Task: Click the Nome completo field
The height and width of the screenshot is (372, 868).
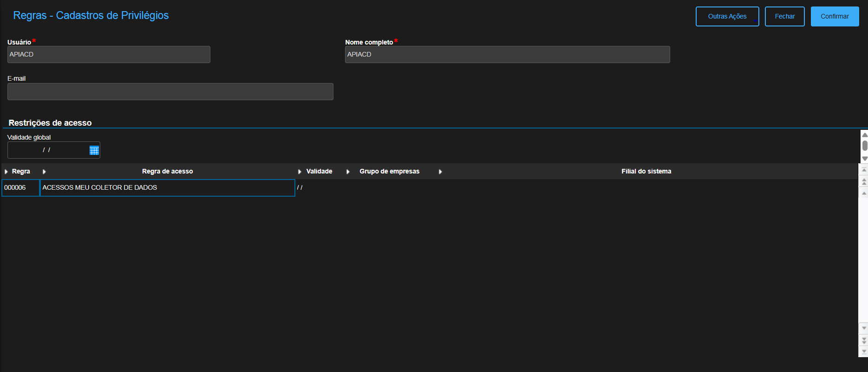Action: click(507, 55)
